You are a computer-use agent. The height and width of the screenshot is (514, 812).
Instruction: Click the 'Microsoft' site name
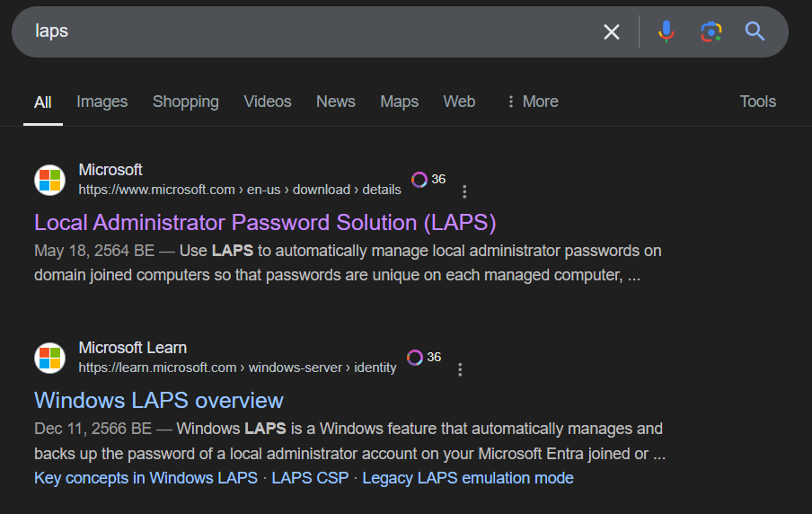(x=110, y=170)
